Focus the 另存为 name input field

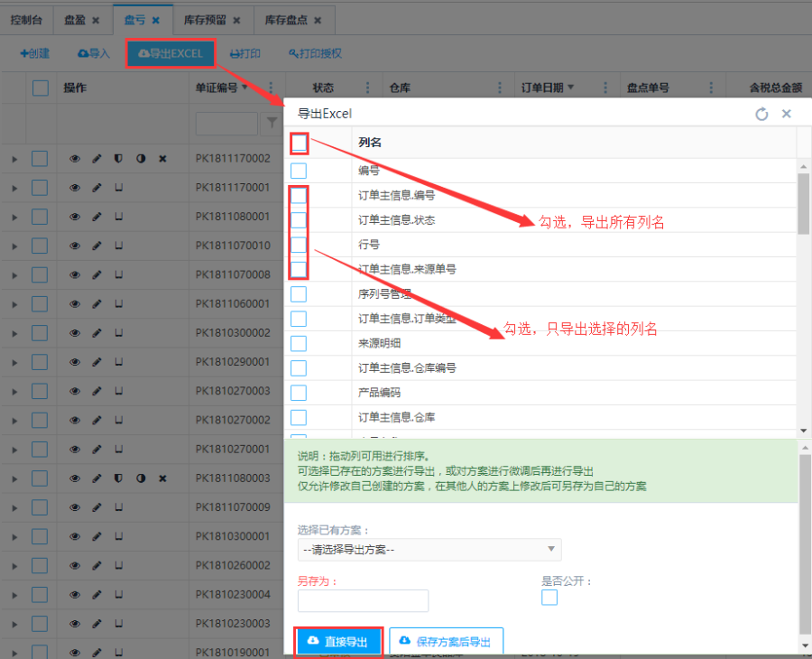(363, 601)
